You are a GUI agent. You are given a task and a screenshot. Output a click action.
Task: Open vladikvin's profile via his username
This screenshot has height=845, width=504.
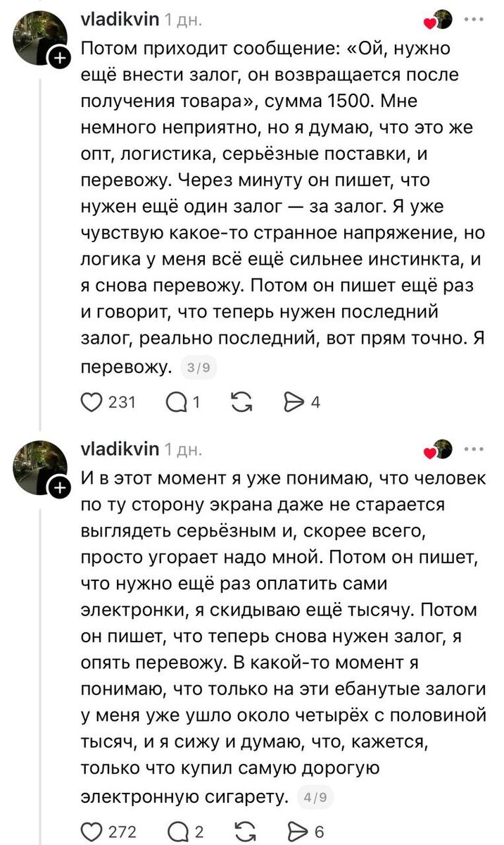pos(119,18)
